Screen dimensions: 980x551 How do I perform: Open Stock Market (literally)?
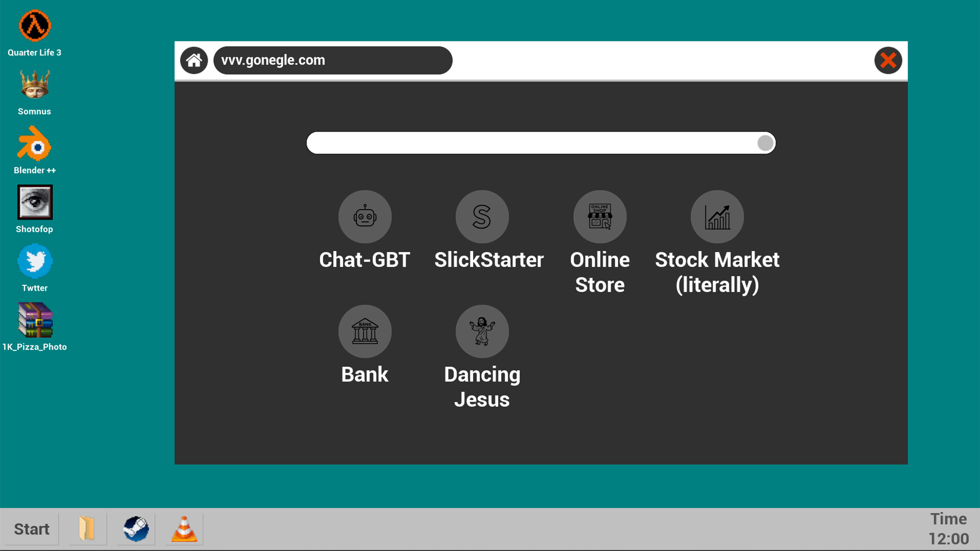[x=717, y=216]
